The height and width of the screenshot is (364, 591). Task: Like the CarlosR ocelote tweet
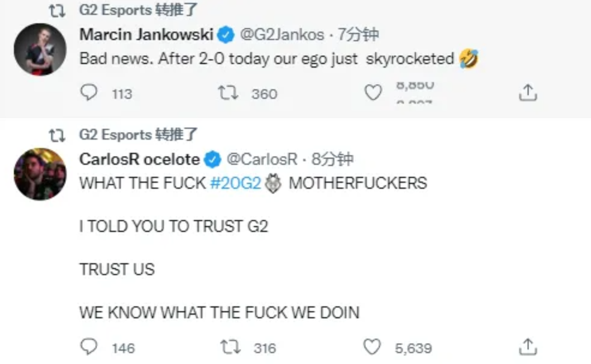click(x=372, y=347)
